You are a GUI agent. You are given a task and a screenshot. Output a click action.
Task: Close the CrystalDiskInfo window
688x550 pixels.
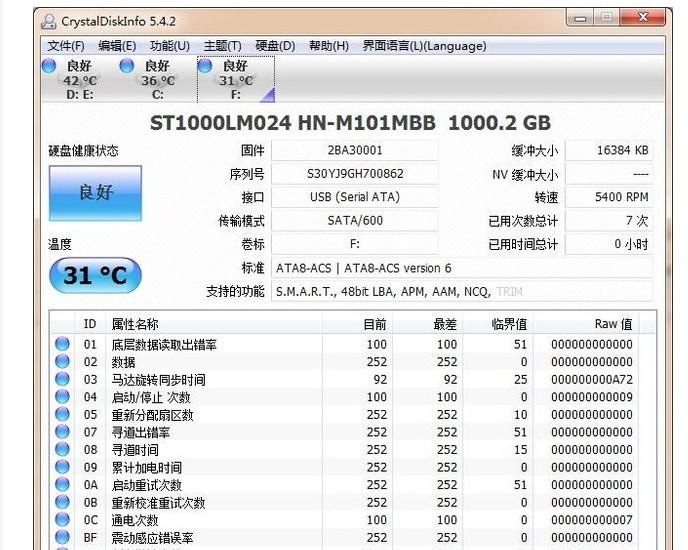click(643, 18)
